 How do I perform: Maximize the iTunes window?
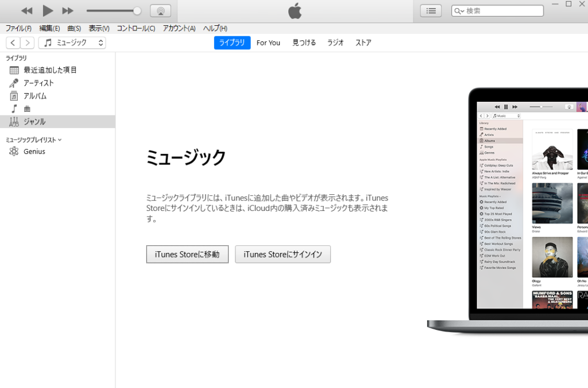[568, 4]
